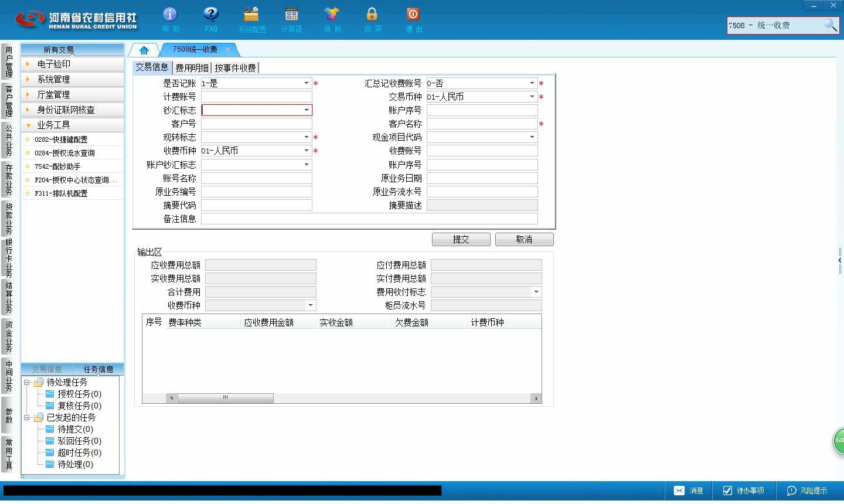Open 待办事项 in status bar
Image resolution: width=844 pixels, height=504 pixels.
coord(743,491)
